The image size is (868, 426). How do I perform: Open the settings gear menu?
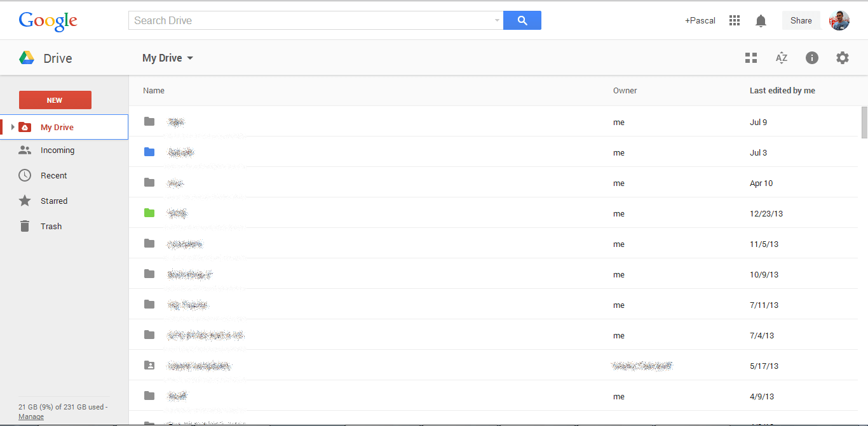click(x=842, y=58)
